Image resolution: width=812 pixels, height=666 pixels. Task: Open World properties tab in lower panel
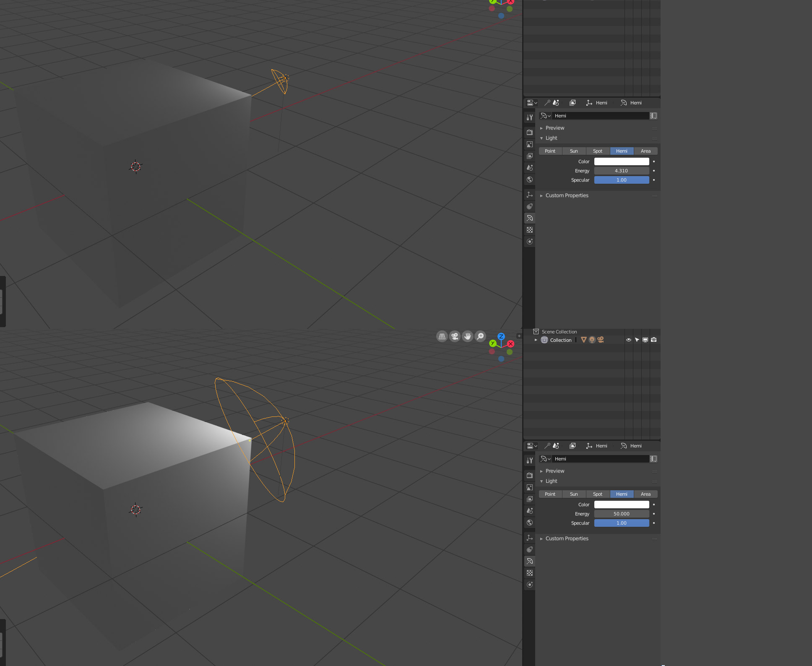tap(530, 523)
